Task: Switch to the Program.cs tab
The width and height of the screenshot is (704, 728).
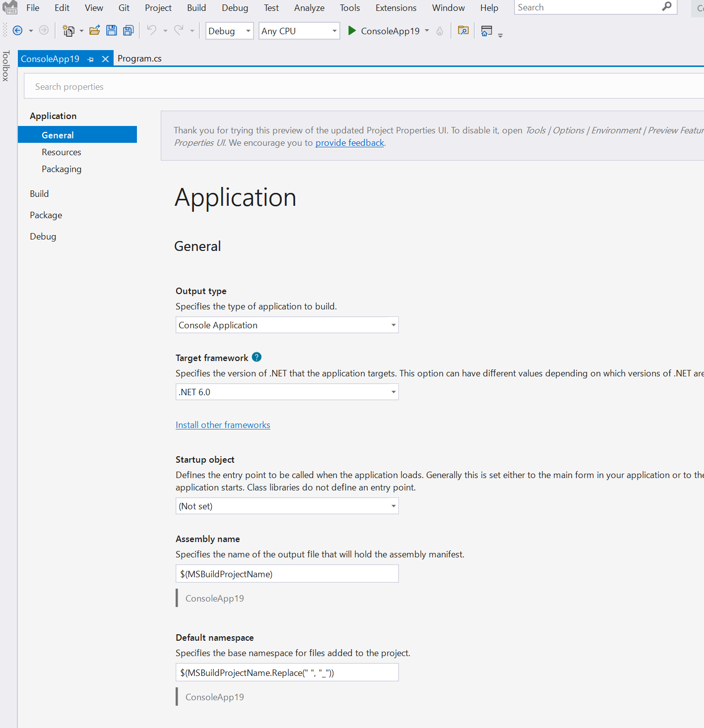Action: (139, 59)
